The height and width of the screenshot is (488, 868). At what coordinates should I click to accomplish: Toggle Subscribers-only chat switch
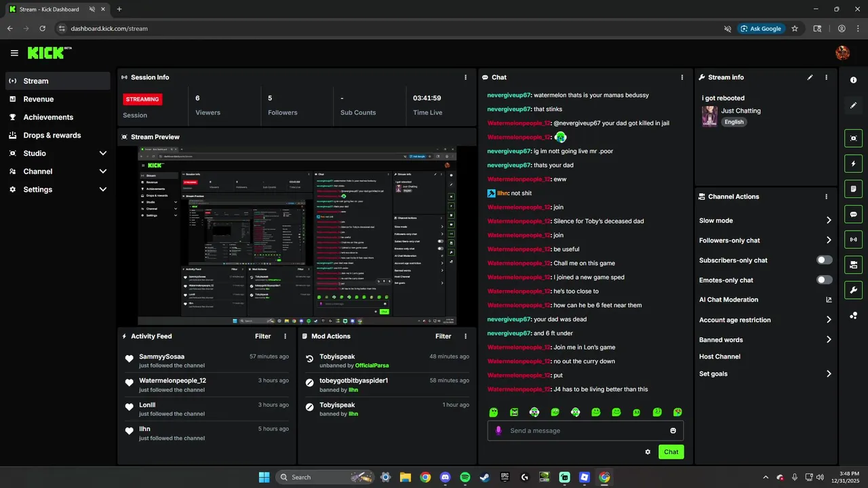[x=825, y=260]
